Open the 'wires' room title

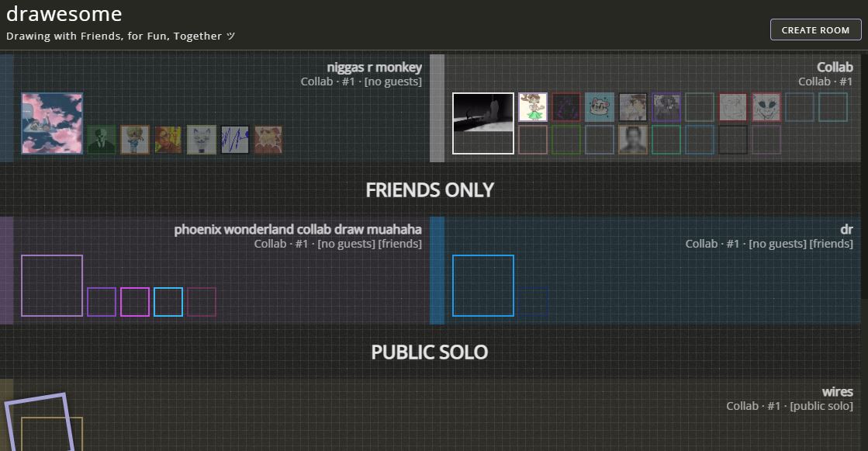coord(838,392)
